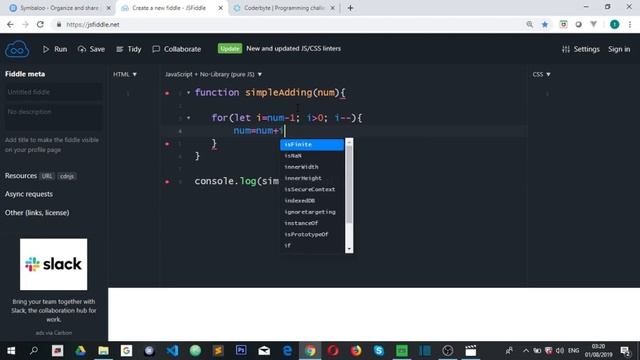This screenshot has height=360, width=640.
Task: Click the cdnjs badge in Resources
Action: [x=67, y=176]
